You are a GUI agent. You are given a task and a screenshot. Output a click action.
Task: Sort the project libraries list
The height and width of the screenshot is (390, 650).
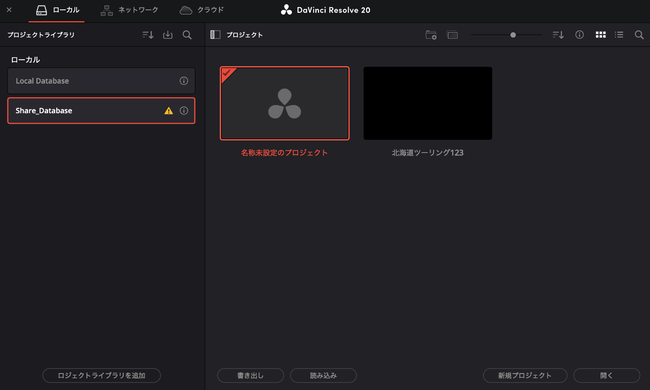(x=148, y=35)
